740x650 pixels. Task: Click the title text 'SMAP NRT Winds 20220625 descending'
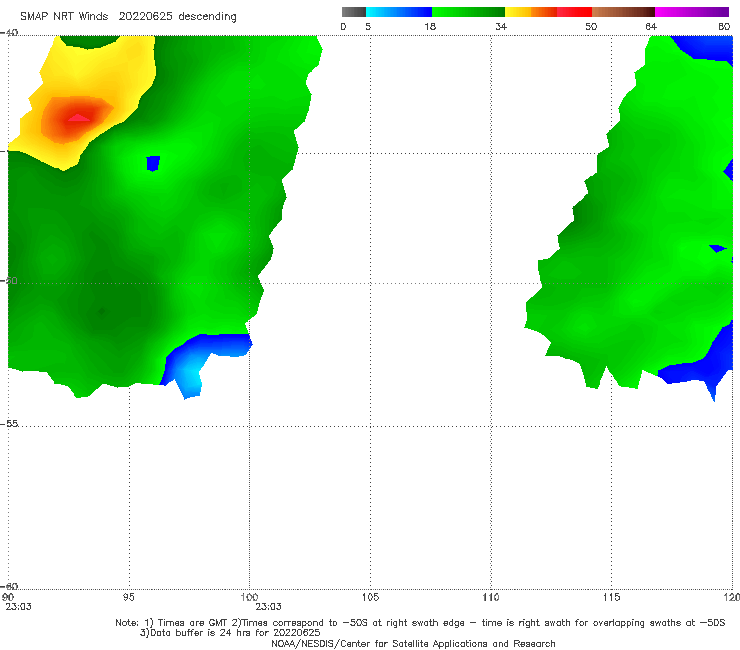pyautogui.click(x=128, y=16)
